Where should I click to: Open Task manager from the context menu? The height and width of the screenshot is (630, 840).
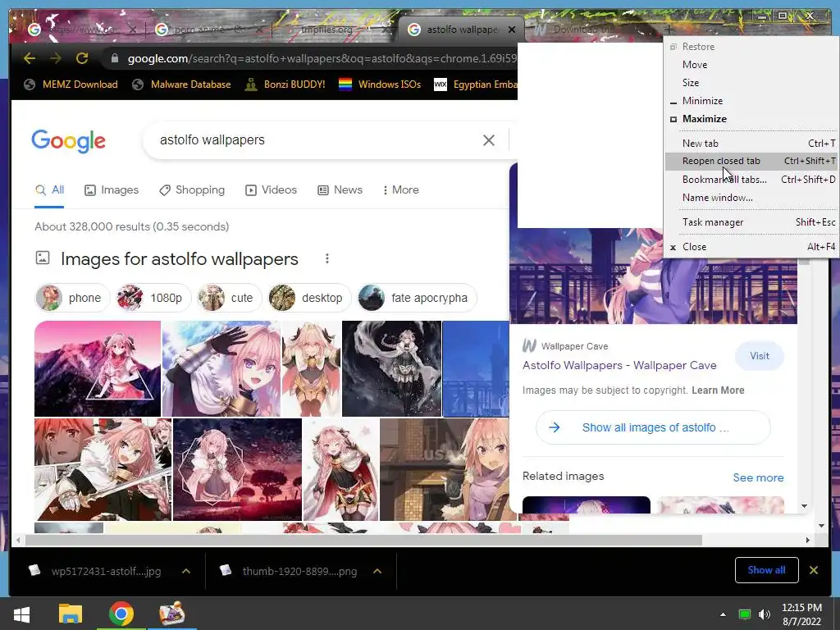pyautogui.click(x=751, y=221)
